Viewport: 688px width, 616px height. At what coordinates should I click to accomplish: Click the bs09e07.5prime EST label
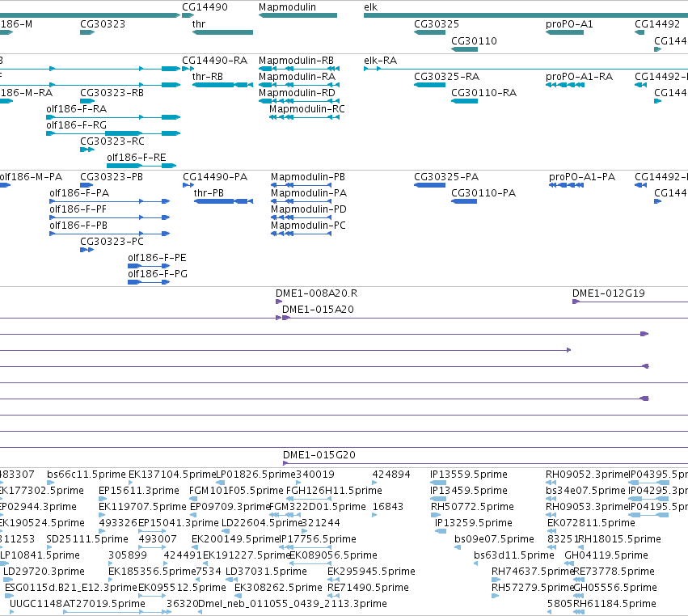[494, 538]
